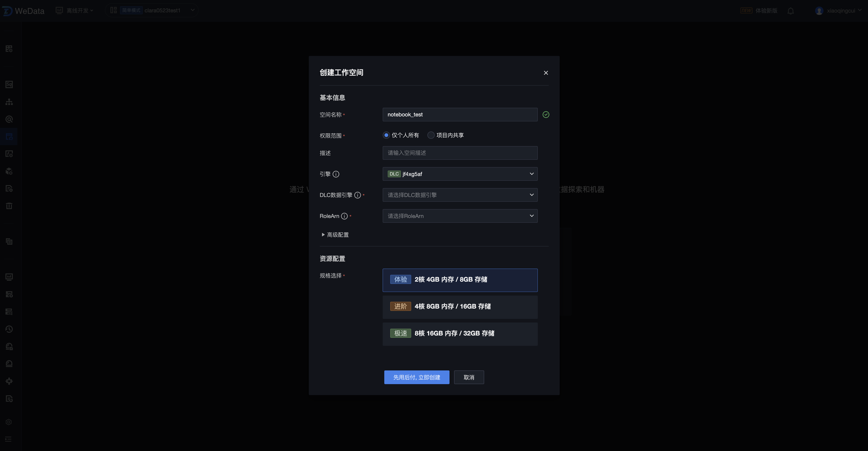Open the 离线开发 menu
The width and height of the screenshot is (868, 451).
pyautogui.click(x=78, y=11)
